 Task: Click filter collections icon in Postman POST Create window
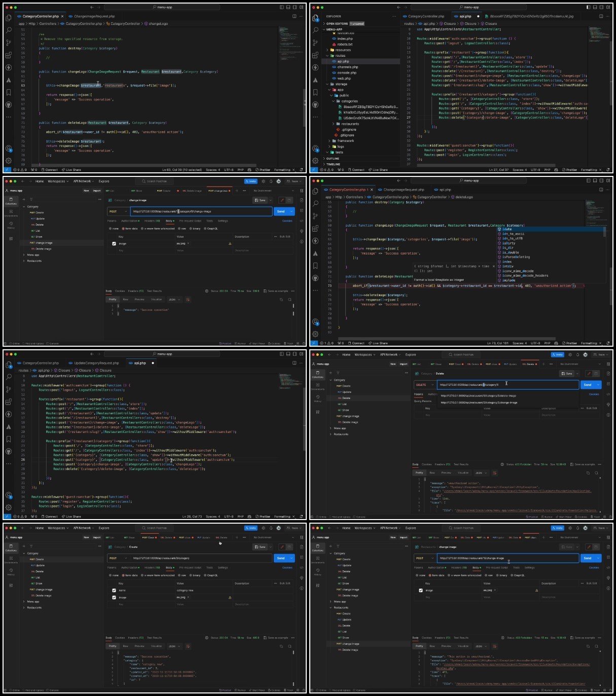(31, 546)
